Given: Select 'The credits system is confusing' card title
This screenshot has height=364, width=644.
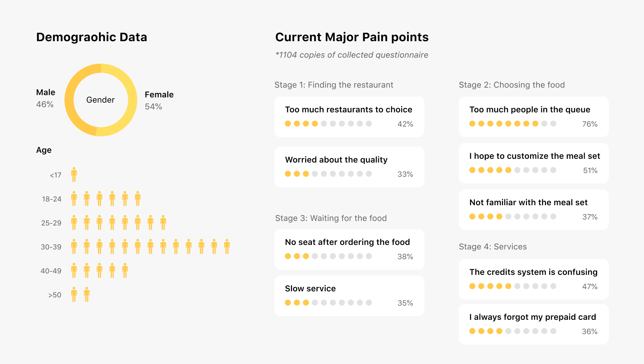Looking at the screenshot, I should click(x=533, y=272).
